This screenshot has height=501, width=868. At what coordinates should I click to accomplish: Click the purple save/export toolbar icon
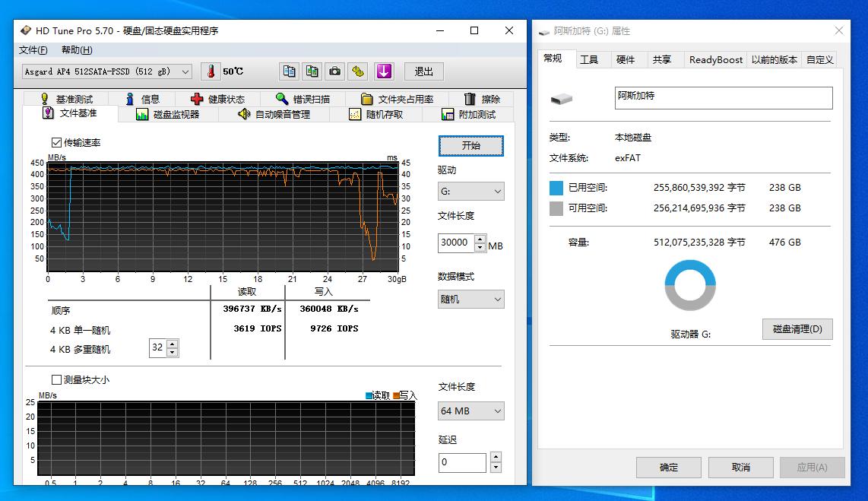point(384,71)
